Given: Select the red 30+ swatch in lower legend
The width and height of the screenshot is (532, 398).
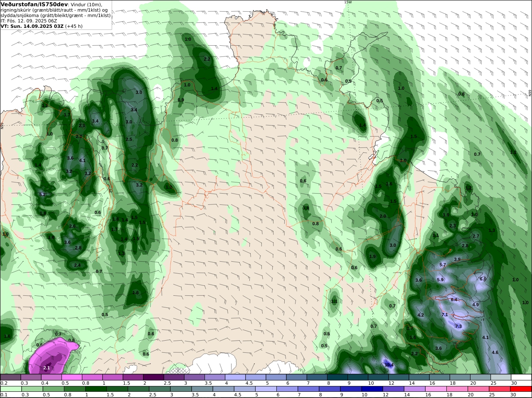Looking at the screenshot, I should tap(521, 389).
